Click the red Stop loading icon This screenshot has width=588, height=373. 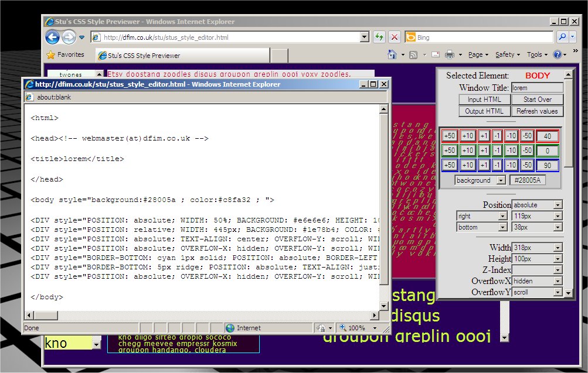click(x=395, y=37)
